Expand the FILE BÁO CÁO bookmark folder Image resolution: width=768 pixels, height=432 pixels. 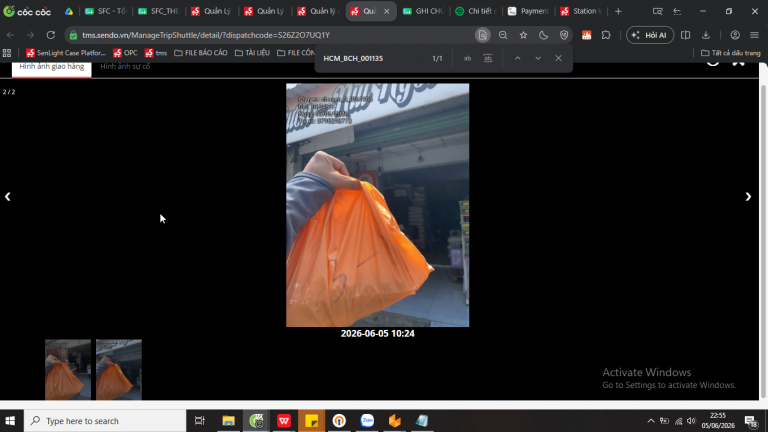coord(201,53)
